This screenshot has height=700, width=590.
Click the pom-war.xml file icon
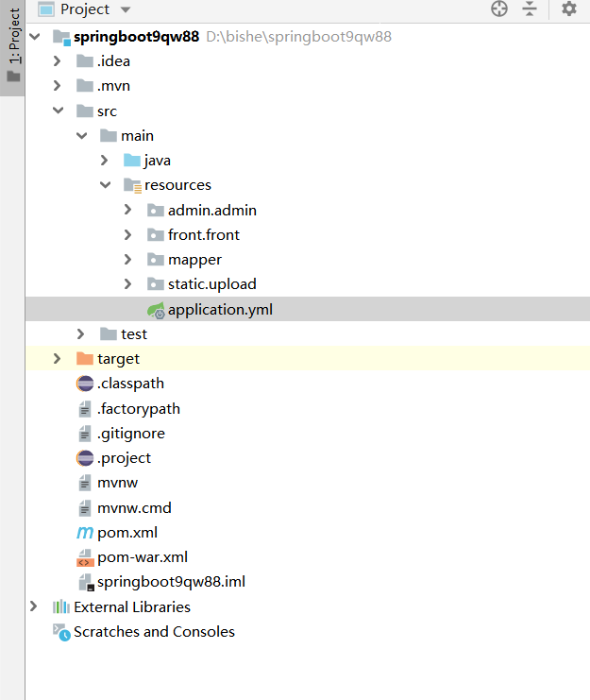(x=85, y=557)
